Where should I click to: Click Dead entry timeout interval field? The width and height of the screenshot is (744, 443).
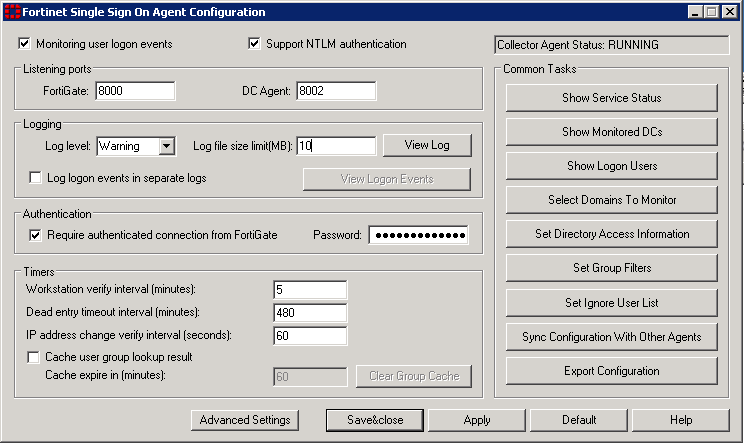310,313
